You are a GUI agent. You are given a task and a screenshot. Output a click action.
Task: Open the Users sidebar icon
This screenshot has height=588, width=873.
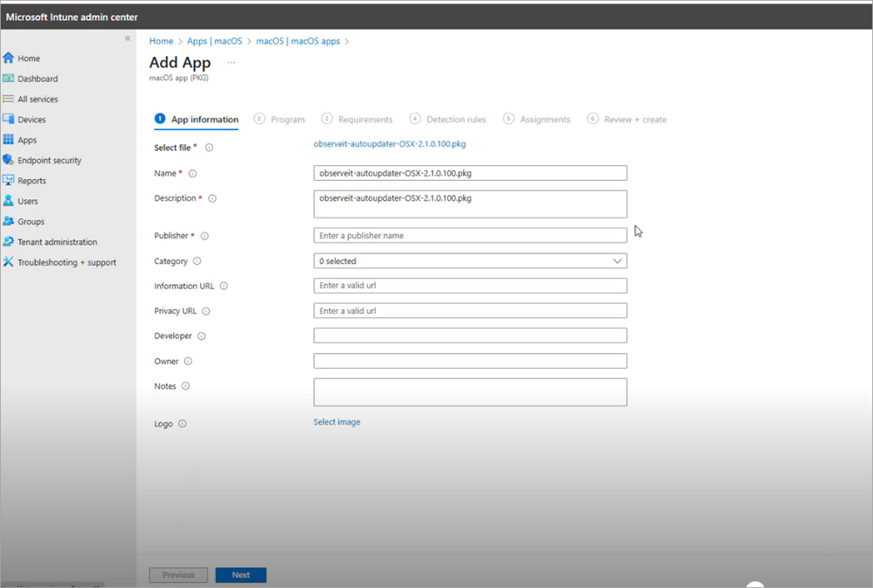click(x=9, y=201)
